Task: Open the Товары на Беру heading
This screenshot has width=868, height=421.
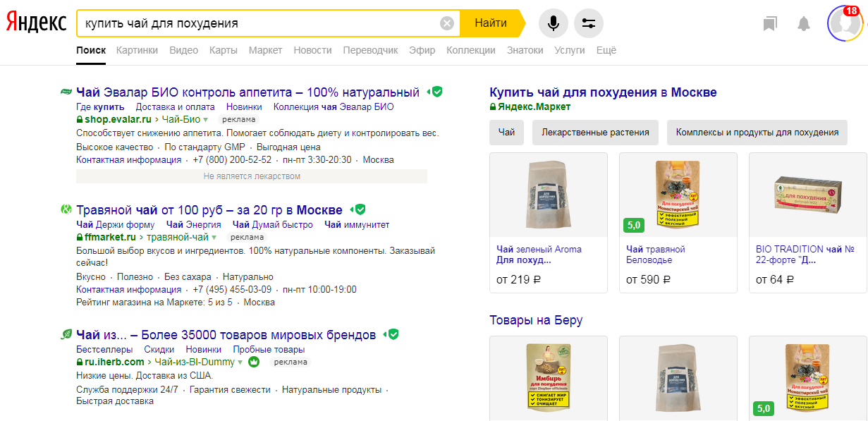Action: (536, 321)
